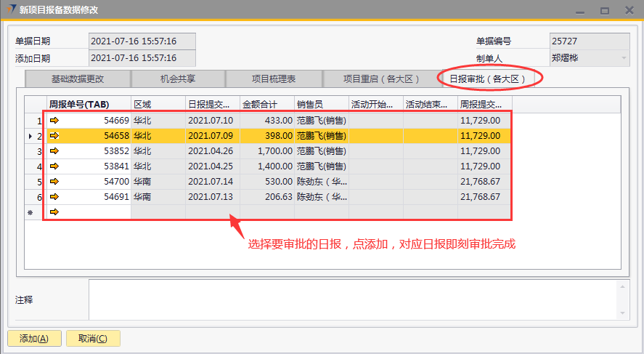Click the orange arrow icon for 周报单号 54669
Viewport: 644px width, 354px height.
pos(54,120)
